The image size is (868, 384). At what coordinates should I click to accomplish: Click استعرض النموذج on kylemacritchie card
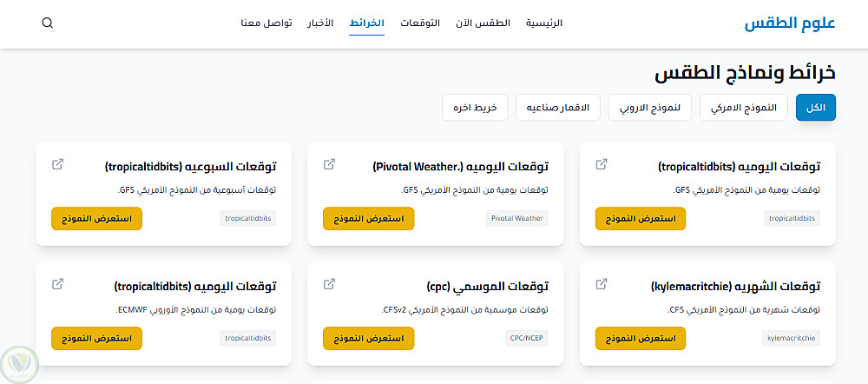click(641, 339)
